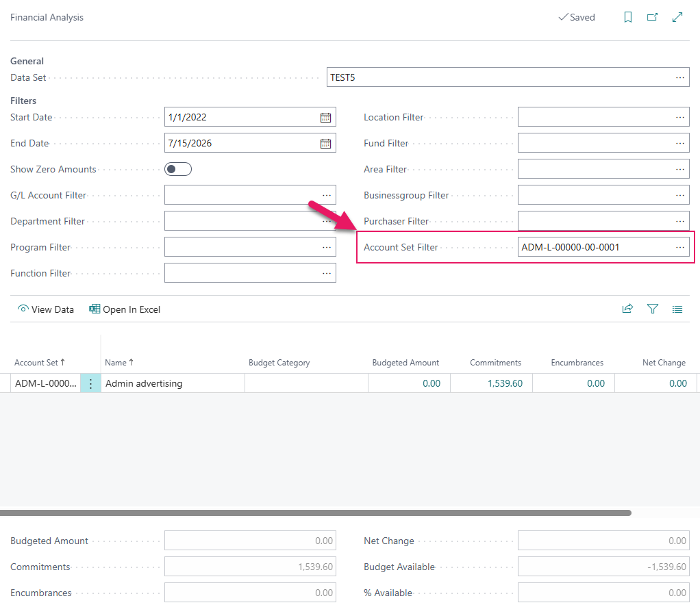Open page in new window icon
The width and height of the screenshot is (700, 605).
652,17
